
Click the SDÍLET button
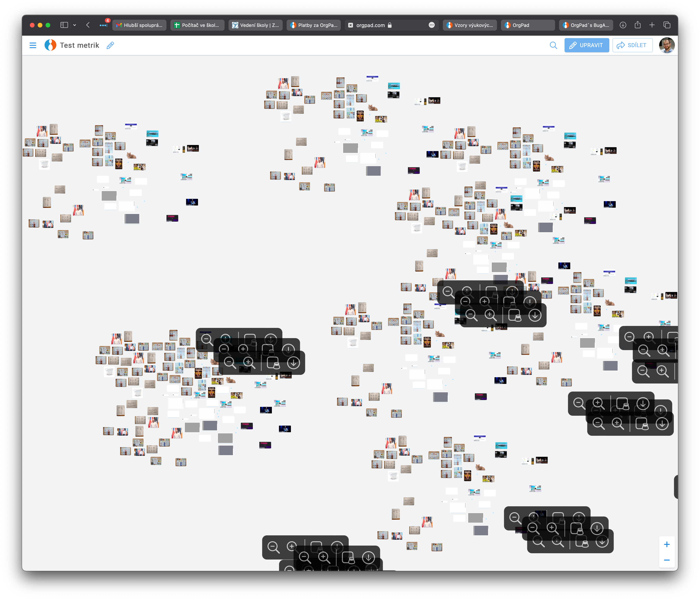click(x=632, y=45)
